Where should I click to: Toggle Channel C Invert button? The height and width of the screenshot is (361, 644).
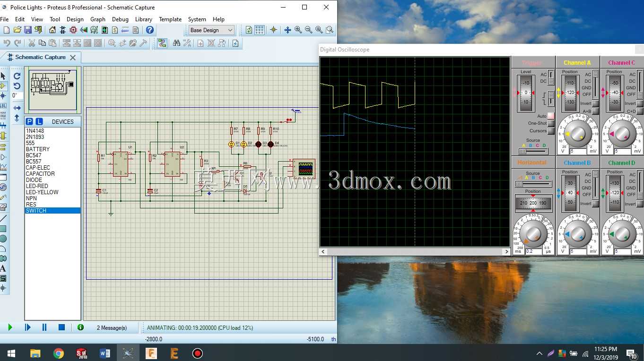[640, 103]
